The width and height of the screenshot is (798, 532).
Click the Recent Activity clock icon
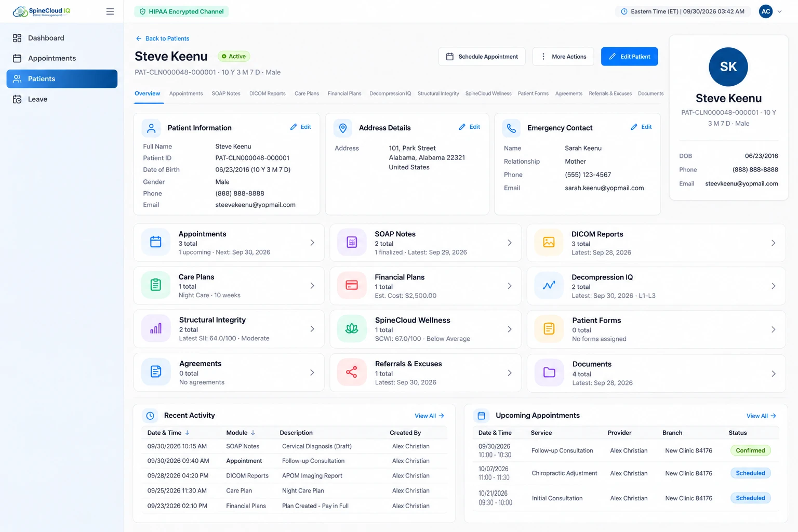150,416
